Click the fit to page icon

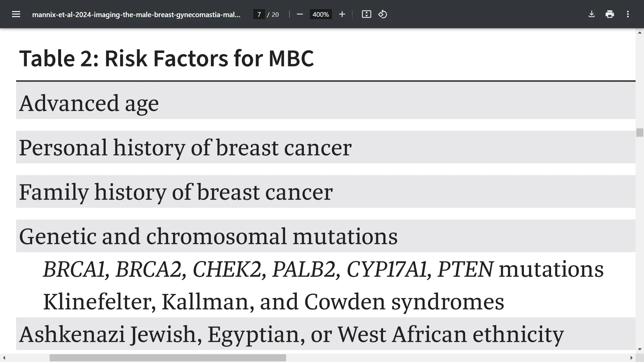366,14
